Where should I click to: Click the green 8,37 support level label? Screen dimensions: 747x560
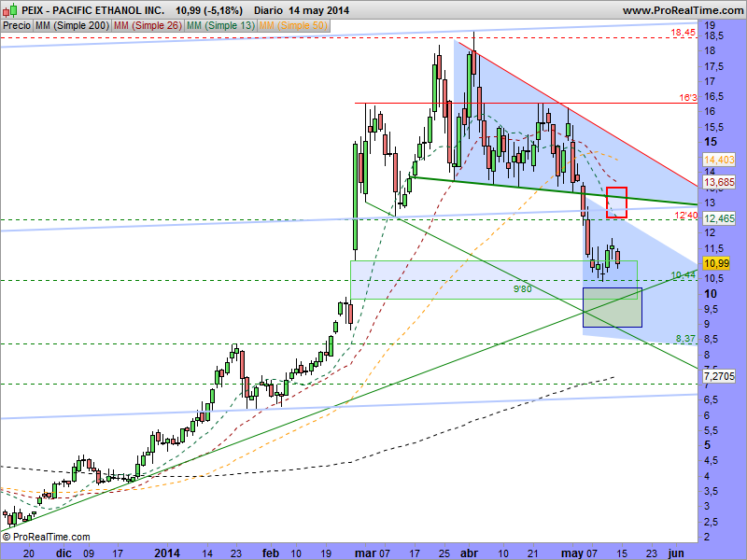point(685,339)
